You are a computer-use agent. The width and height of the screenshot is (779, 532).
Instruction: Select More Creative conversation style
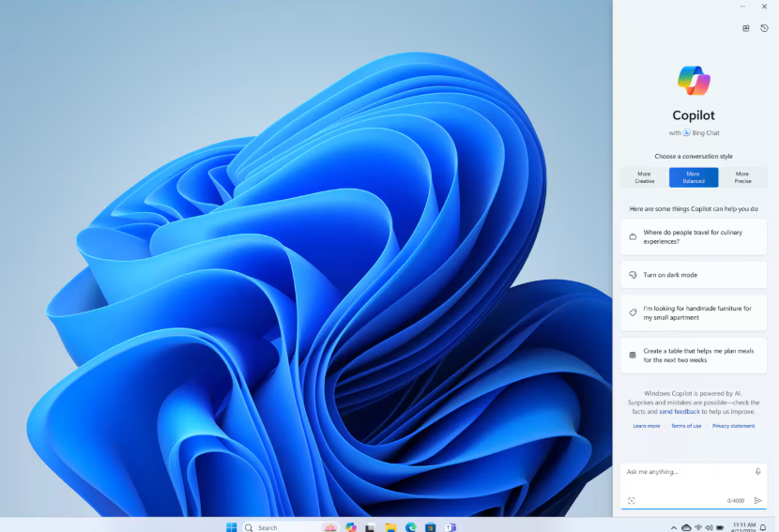coord(644,177)
